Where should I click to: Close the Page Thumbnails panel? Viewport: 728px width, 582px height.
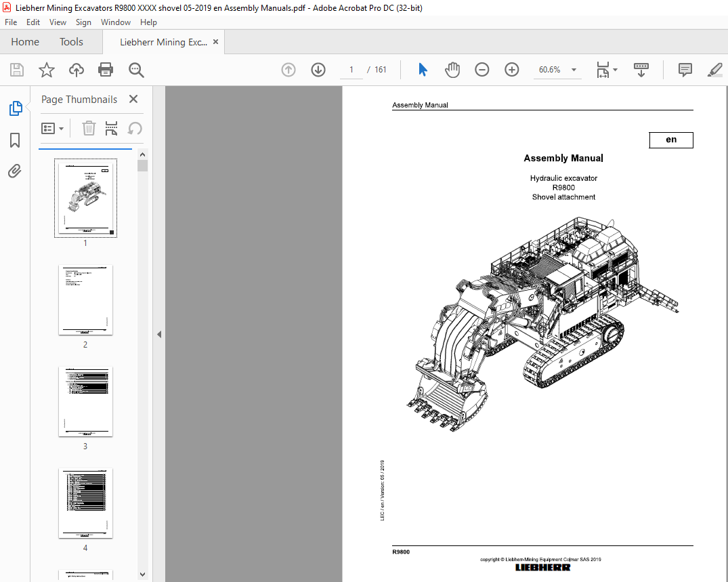click(x=133, y=99)
